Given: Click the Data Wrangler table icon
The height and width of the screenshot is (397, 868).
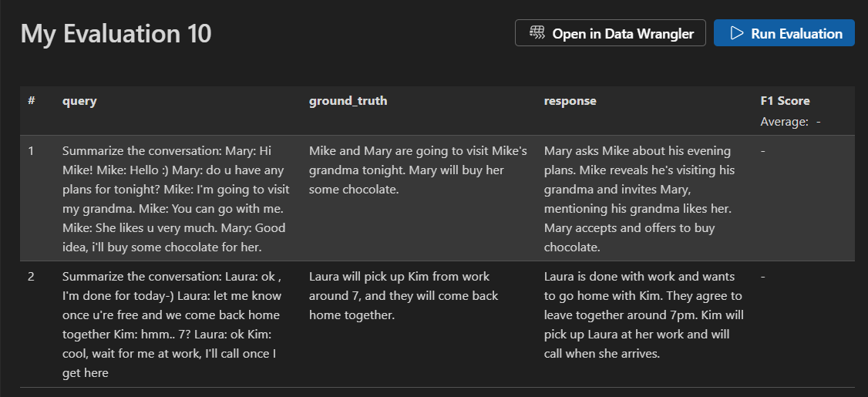Looking at the screenshot, I should [537, 33].
